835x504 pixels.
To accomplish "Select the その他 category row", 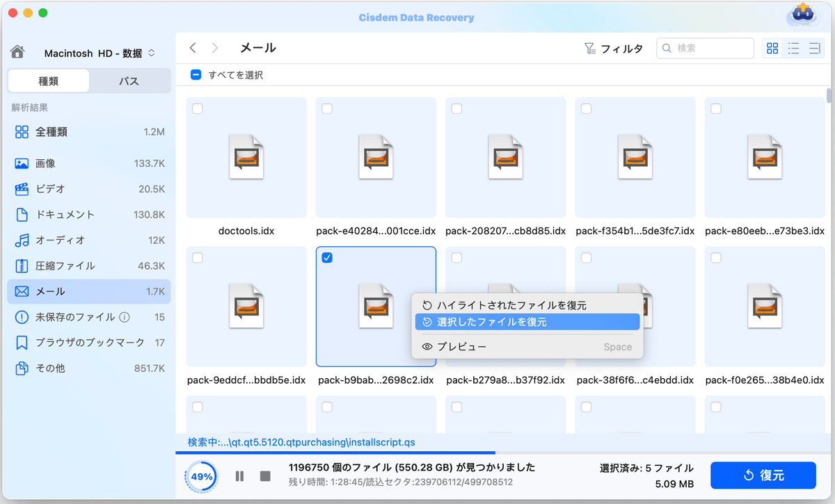I will click(x=89, y=368).
